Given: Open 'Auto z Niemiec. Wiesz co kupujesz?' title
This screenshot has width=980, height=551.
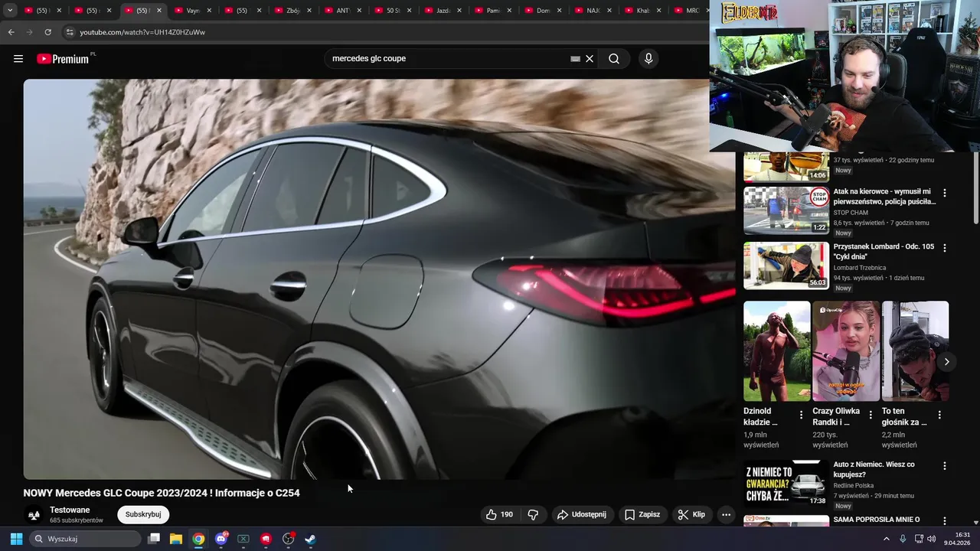Looking at the screenshot, I should pyautogui.click(x=874, y=469).
